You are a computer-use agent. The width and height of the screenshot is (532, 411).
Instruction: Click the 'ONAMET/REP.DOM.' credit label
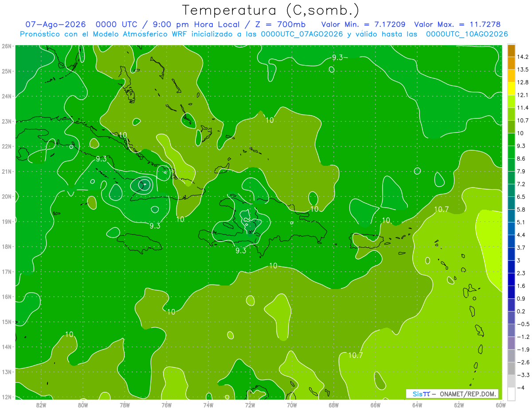click(x=468, y=394)
